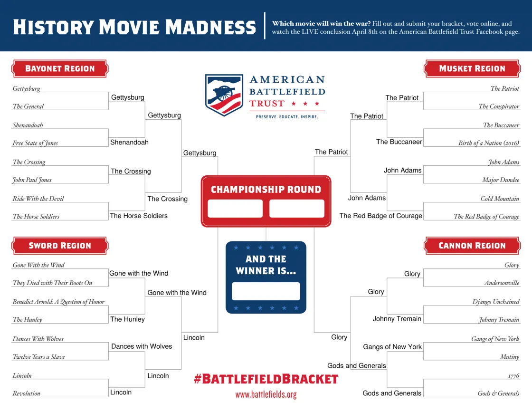The image size is (532, 411).
Task: Click They Died with Their Boots On
Action: 52,283
